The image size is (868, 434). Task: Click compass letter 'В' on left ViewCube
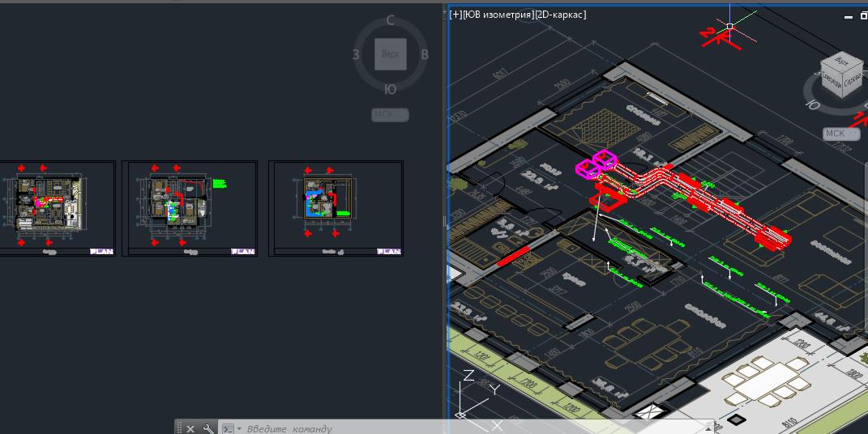[425, 55]
